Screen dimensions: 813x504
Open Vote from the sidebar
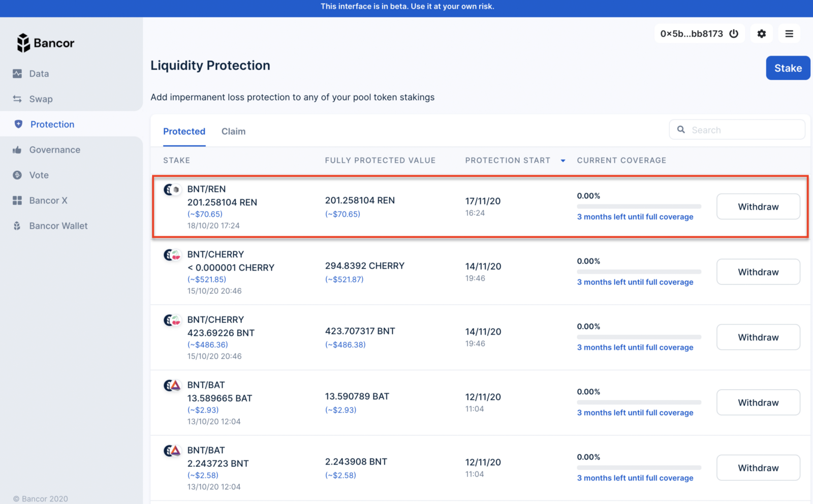point(39,175)
